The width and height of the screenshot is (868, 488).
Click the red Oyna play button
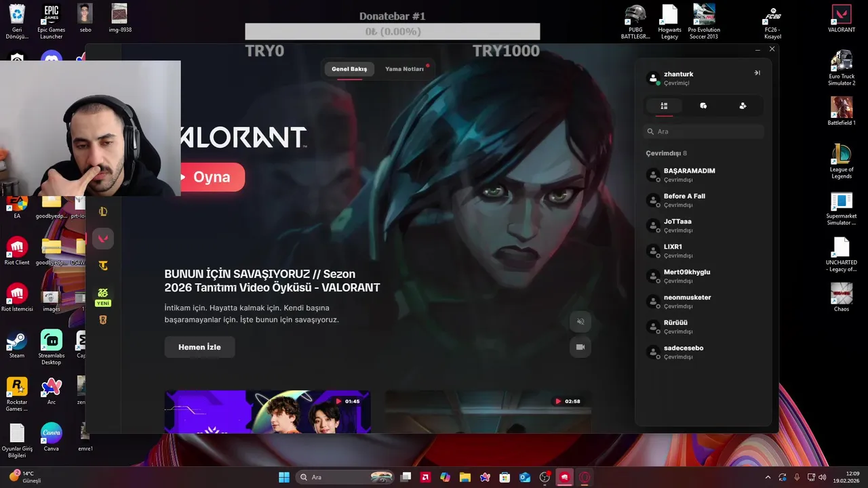(x=211, y=177)
